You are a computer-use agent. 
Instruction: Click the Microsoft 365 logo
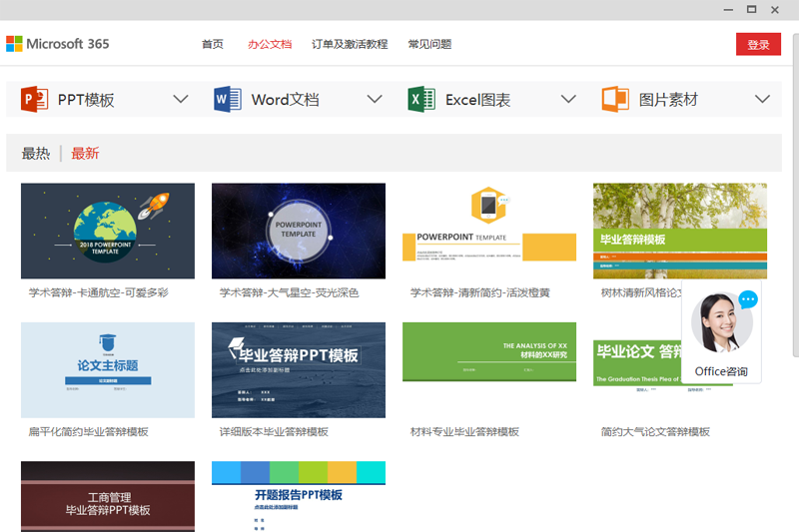[58, 44]
